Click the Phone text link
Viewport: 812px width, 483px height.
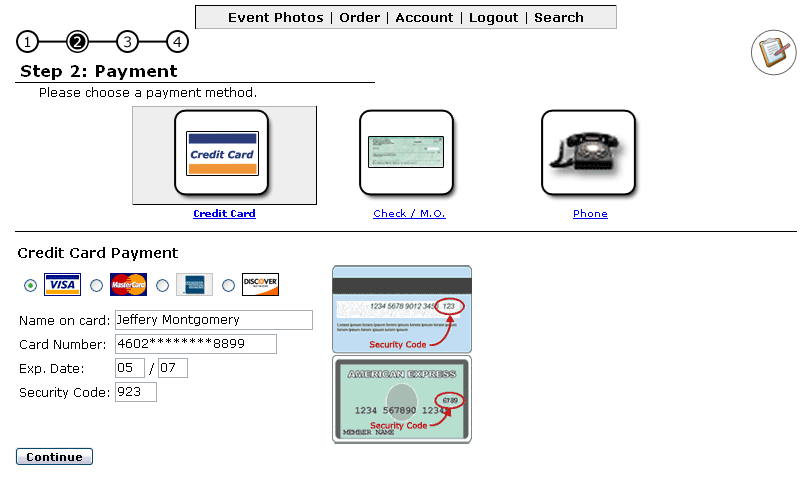590,213
